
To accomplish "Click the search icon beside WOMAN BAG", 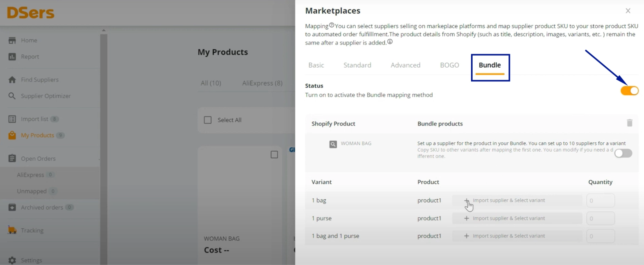I will tap(333, 144).
